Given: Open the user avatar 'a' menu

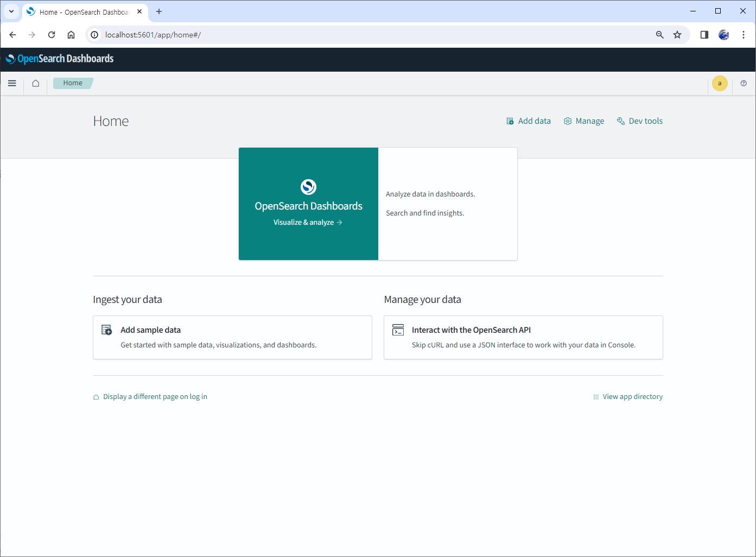Looking at the screenshot, I should [x=720, y=84].
